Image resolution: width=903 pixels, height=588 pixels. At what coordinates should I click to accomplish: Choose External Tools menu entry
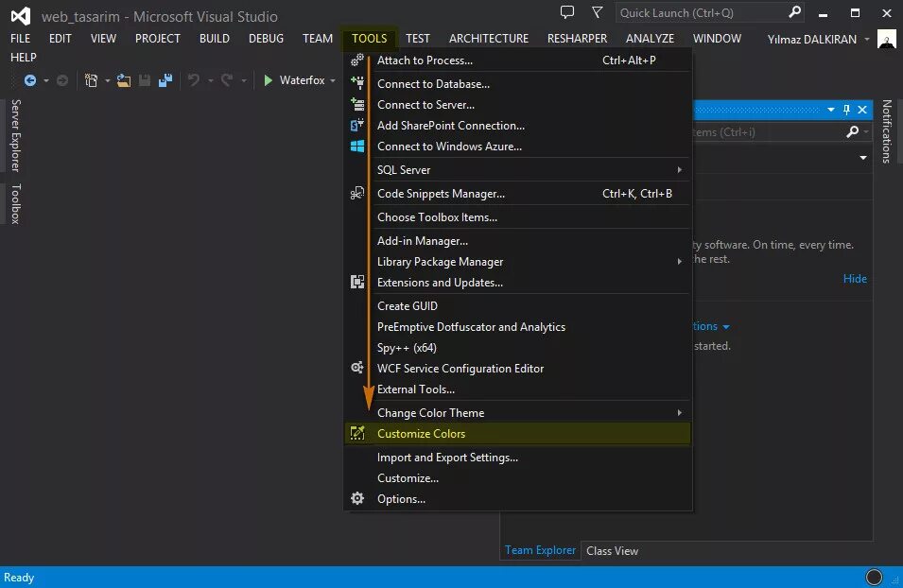[518, 389]
